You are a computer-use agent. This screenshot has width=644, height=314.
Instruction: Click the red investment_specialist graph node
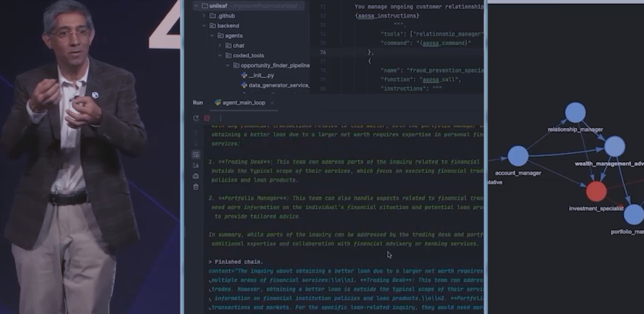tap(596, 192)
